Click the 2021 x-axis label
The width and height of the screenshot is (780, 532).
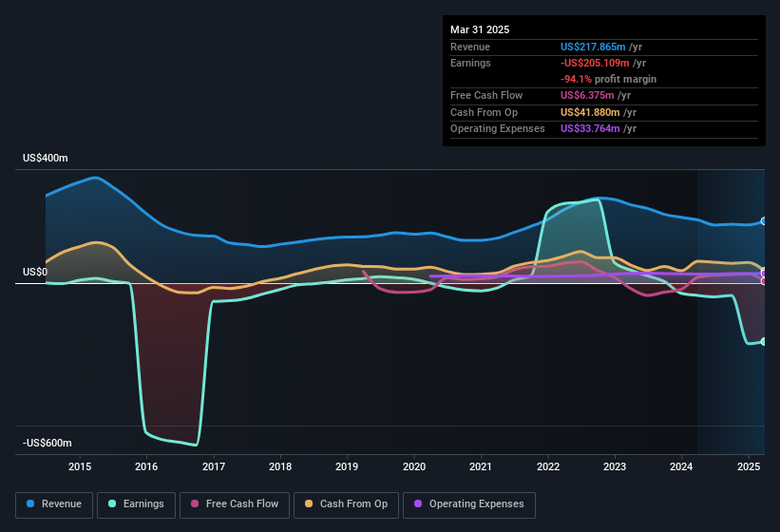[481, 466]
